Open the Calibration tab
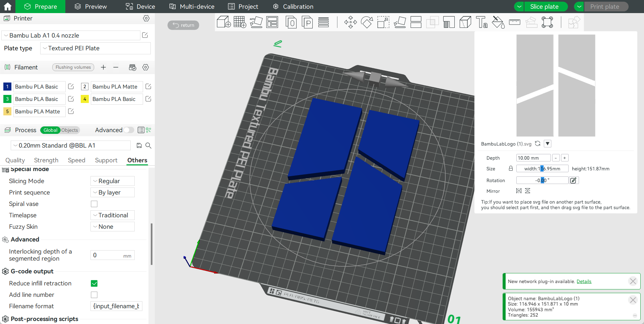 tap(293, 7)
